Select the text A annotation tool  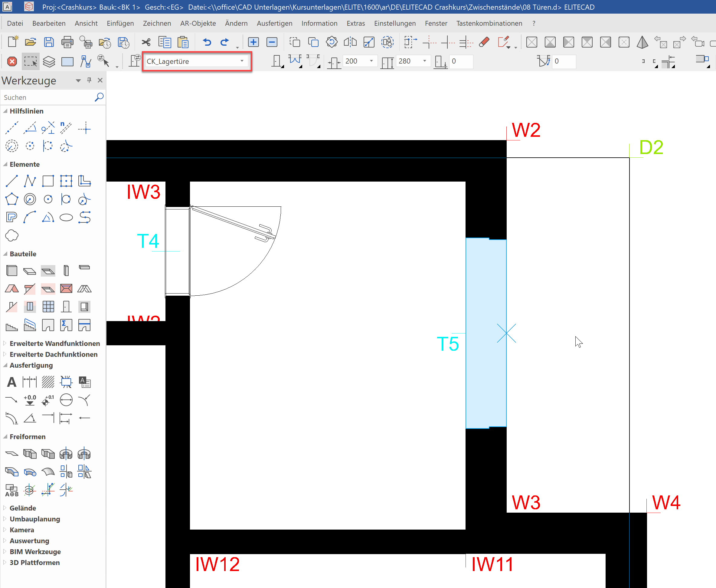pos(12,382)
